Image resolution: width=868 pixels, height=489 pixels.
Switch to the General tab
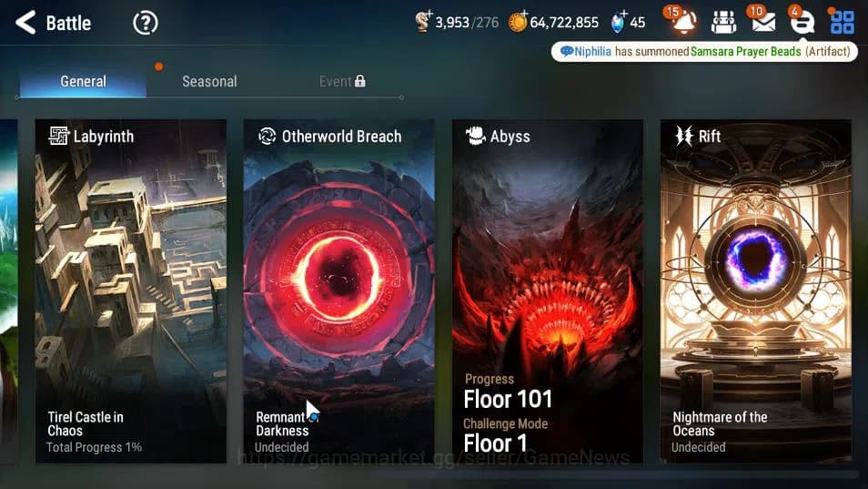[83, 81]
